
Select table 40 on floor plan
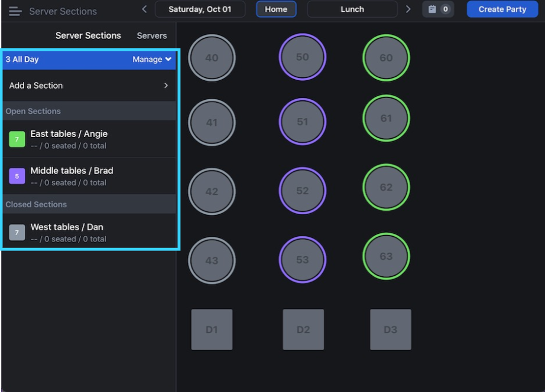(x=212, y=58)
